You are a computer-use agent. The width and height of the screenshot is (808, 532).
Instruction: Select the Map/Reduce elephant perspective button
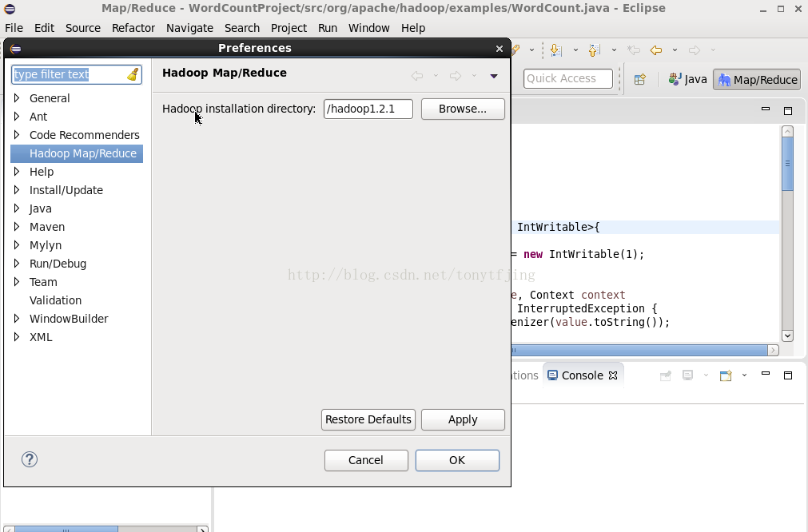click(757, 80)
